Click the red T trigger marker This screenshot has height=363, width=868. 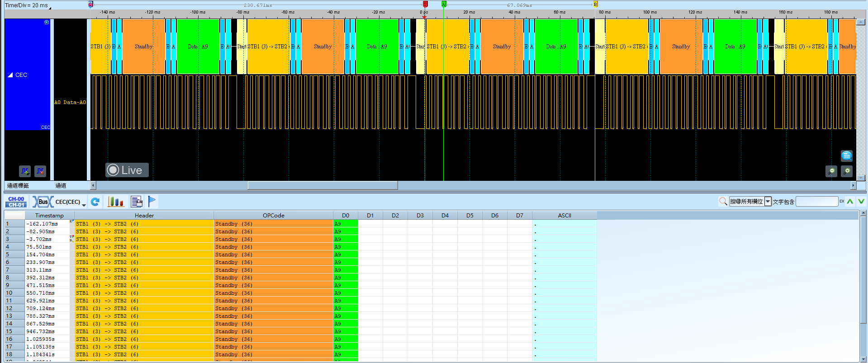click(x=425, y=4)
